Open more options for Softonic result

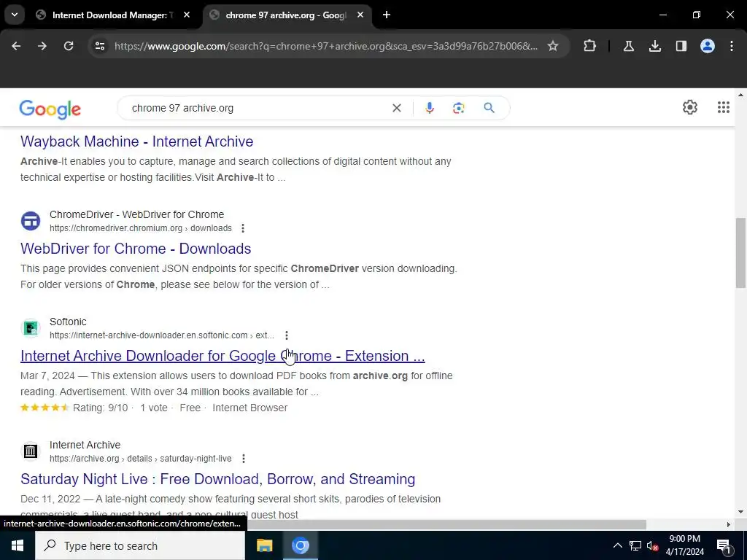pyautogui.click(x=286, y=335)
